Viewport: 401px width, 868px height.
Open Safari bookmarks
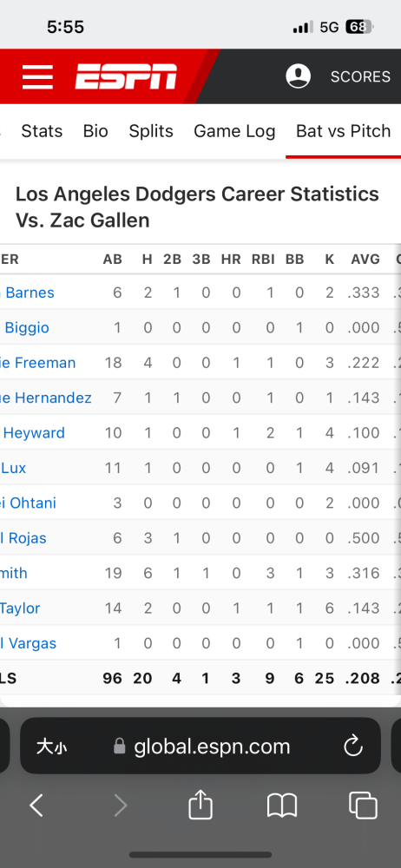point(282,806)
